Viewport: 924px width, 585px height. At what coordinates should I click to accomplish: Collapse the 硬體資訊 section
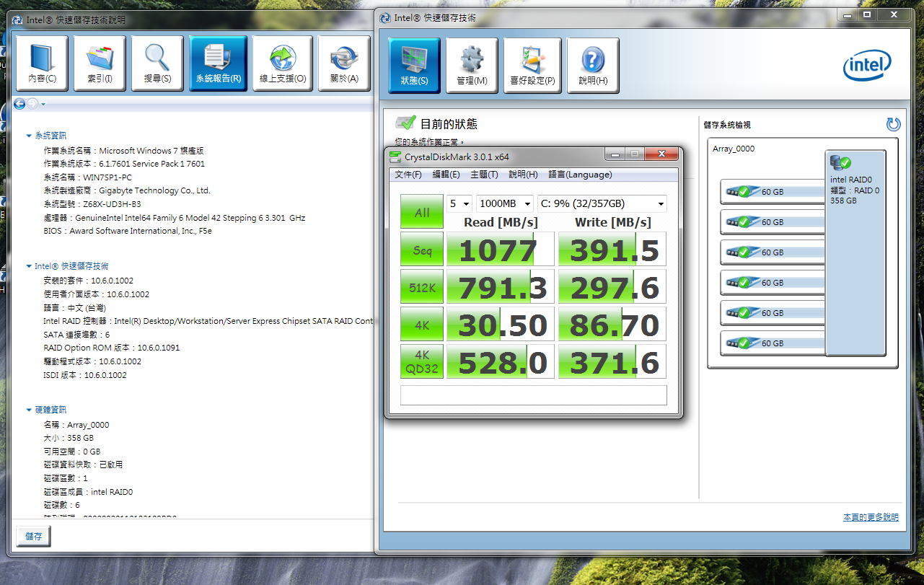(x=29, y=410)
